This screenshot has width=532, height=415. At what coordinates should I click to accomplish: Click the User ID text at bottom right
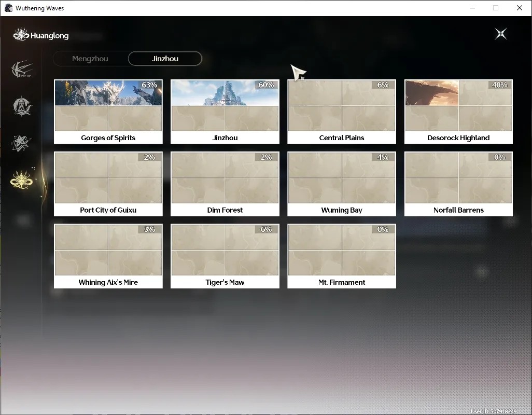click(494, 411)
